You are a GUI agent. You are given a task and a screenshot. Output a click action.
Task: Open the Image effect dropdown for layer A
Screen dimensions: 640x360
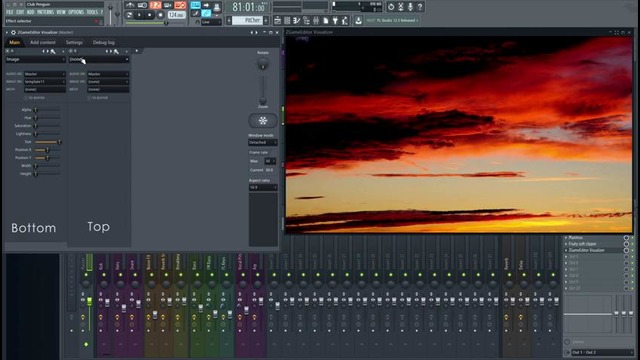click(x=35, y=60)
